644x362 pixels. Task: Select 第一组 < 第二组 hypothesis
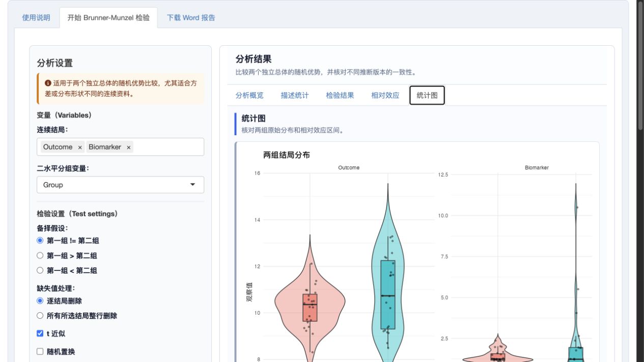(40, 270)
